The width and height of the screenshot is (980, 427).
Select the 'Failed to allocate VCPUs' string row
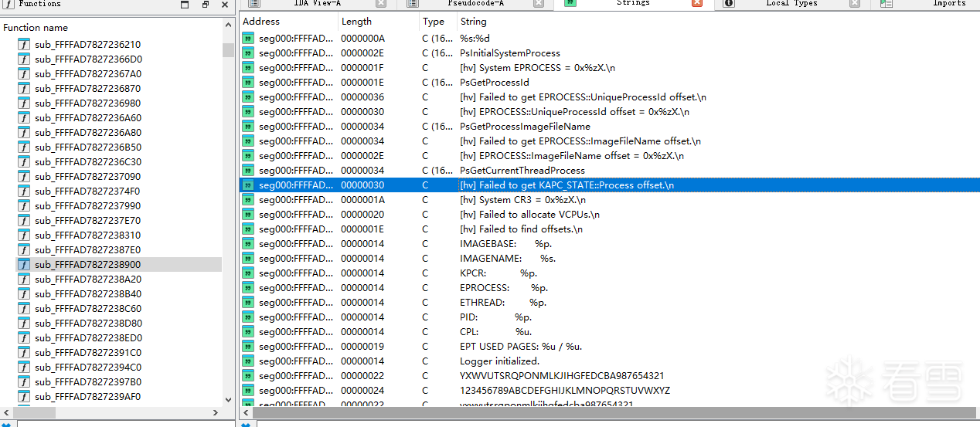click(x=529, y=215)
